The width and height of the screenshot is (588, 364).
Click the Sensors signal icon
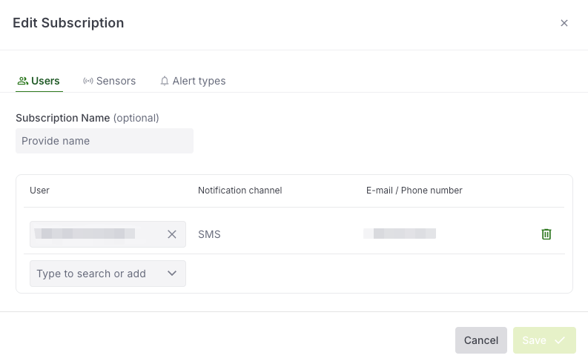87,81
